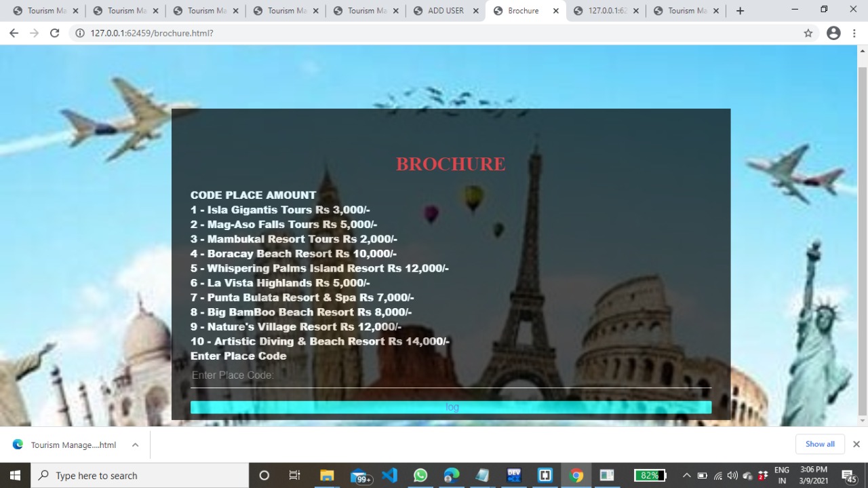Screen dimensions: 868x488
Task: Expand options arrow for downloaded file
Action: coord(135,445)
